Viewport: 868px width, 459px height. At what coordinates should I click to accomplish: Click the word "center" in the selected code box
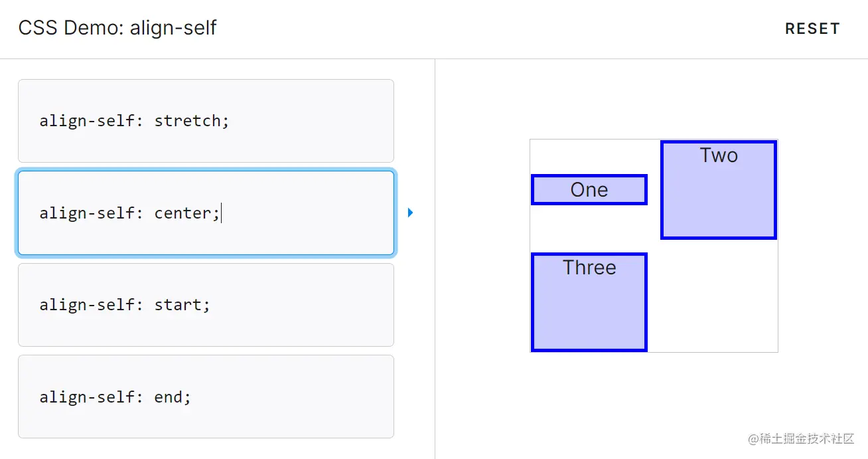[x=182, y=213]
